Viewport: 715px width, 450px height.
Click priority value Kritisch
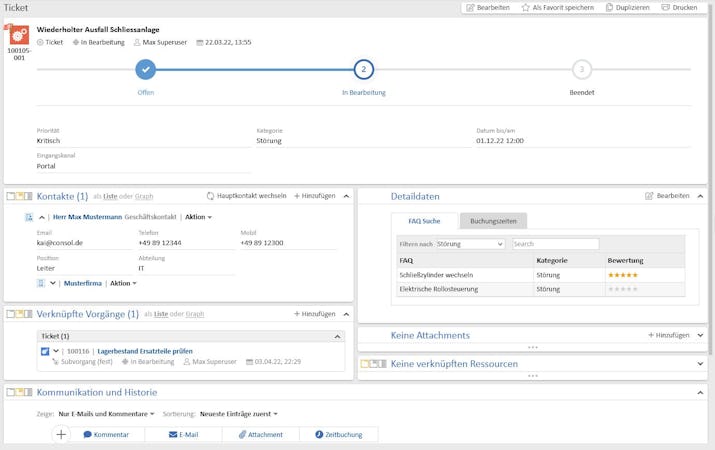tap(48, 141)
